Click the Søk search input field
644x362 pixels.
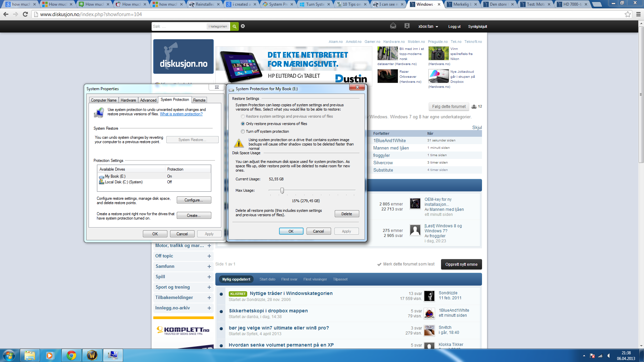(179, 26)
